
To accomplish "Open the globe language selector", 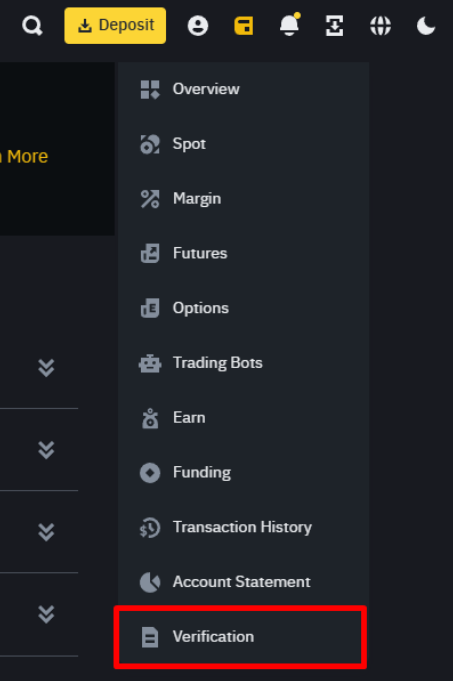I will [x=380, y=26].
